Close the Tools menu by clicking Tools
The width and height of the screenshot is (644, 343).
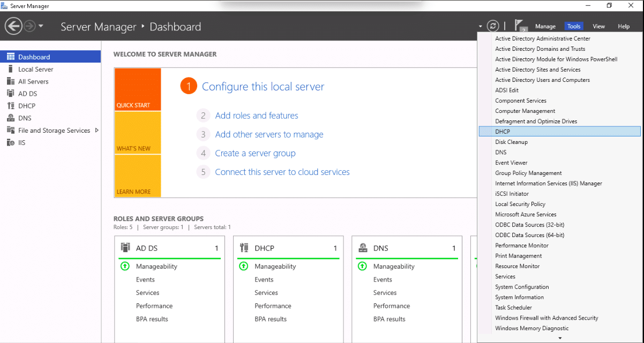click(574, 26)
